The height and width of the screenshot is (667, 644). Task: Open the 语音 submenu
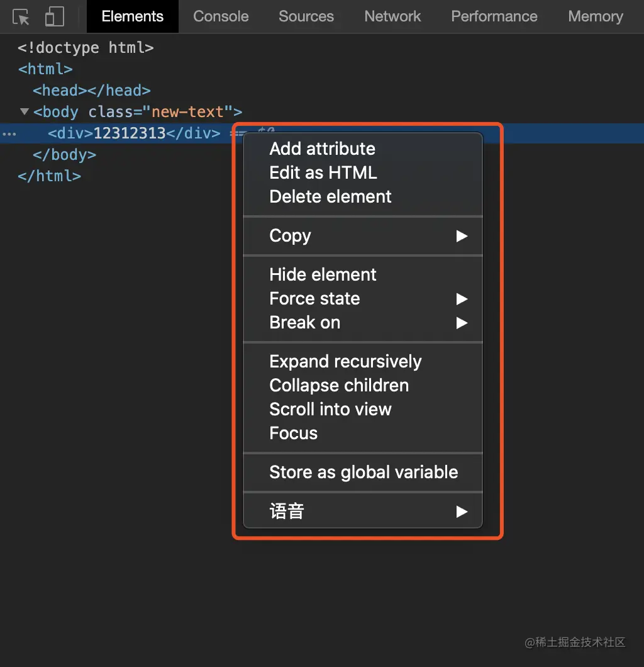(463, 511)
